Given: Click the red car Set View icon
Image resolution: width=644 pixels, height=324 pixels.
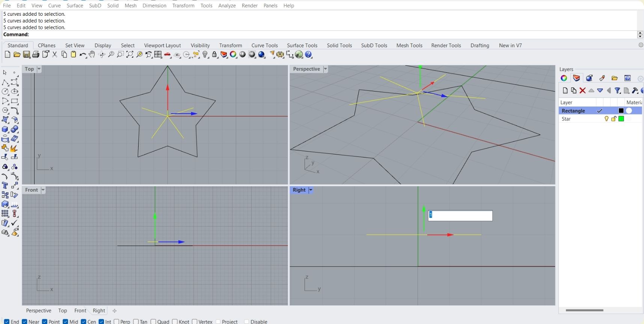Looking at the screenshot, I should (167, 55).
